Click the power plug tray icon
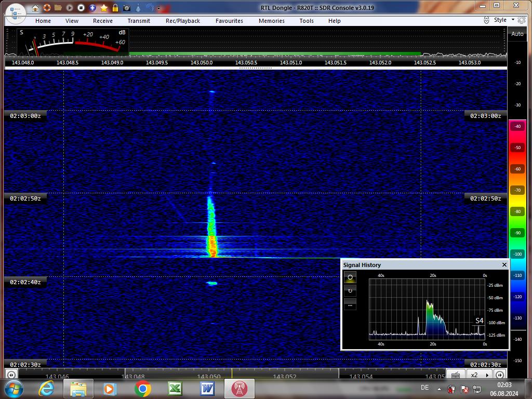Viewport: 532px width, 399px height. click(x=451, y=389)
